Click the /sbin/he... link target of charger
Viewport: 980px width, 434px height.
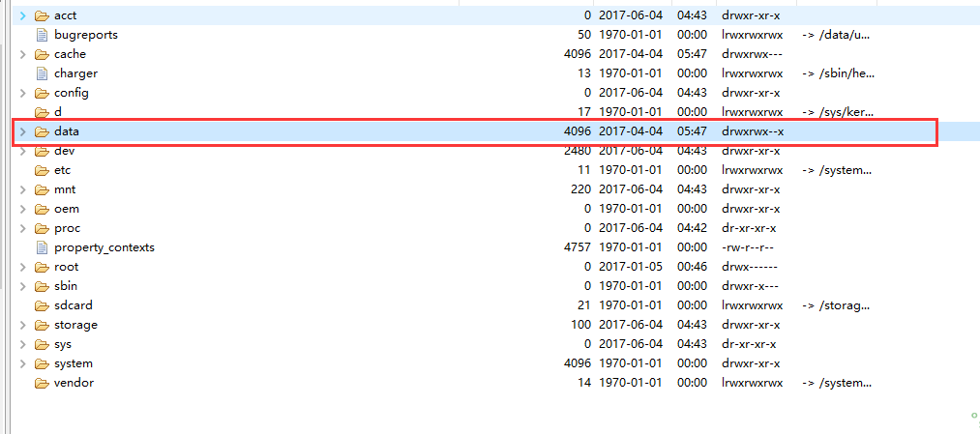[838, 73]
